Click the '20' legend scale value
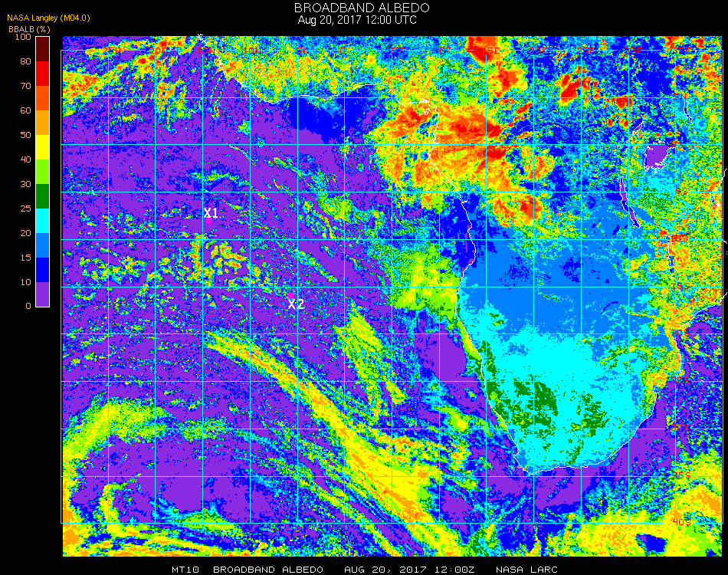728x575 pixels. click(25, 233)
